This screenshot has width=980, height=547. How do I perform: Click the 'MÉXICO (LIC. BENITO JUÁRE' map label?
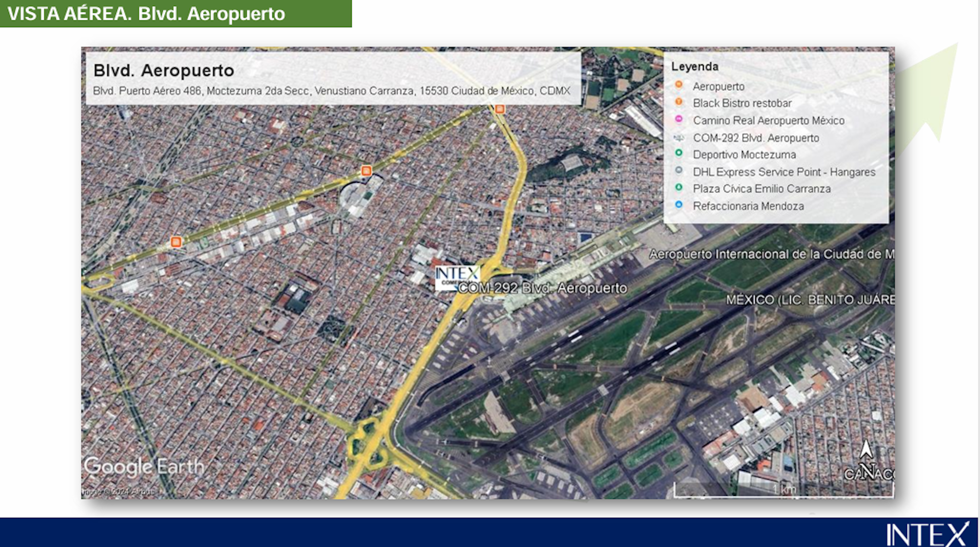click(x=810, y=300)
